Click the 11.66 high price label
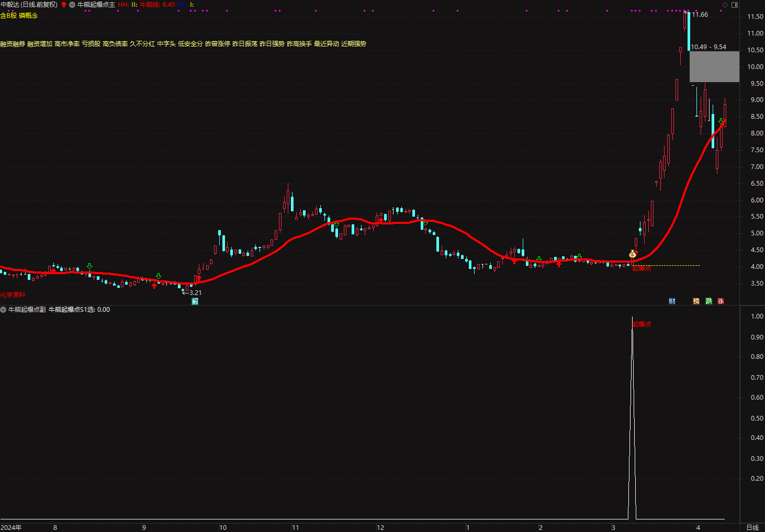The height and width of the screenshot is (532, 765). coord(700,15)
